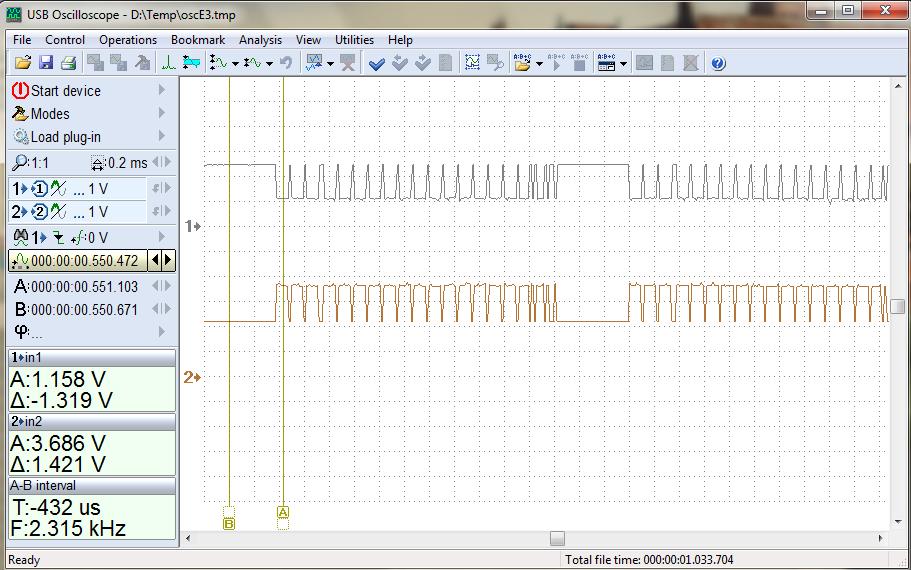Toggle channel 2 circled number icon
Image resolution: width=911 pixels, height=570 pixels.
coord(39,212)
